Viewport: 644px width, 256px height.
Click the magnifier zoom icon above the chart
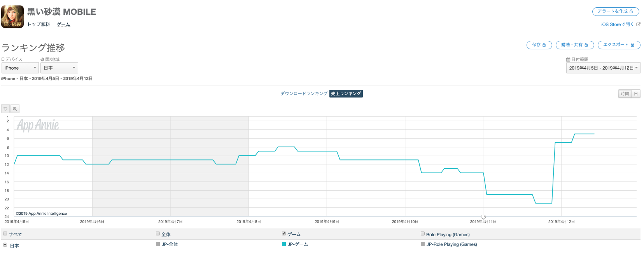(x=15, y=109)
